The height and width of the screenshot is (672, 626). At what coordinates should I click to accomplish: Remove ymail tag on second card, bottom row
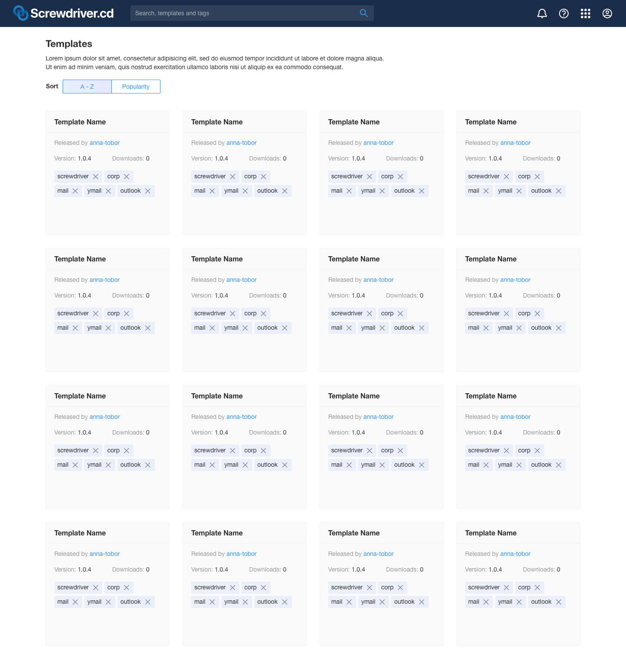coord(245,602)
